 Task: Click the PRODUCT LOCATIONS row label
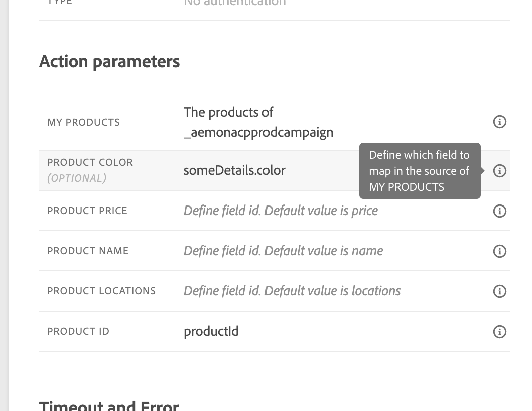[101, 291]
